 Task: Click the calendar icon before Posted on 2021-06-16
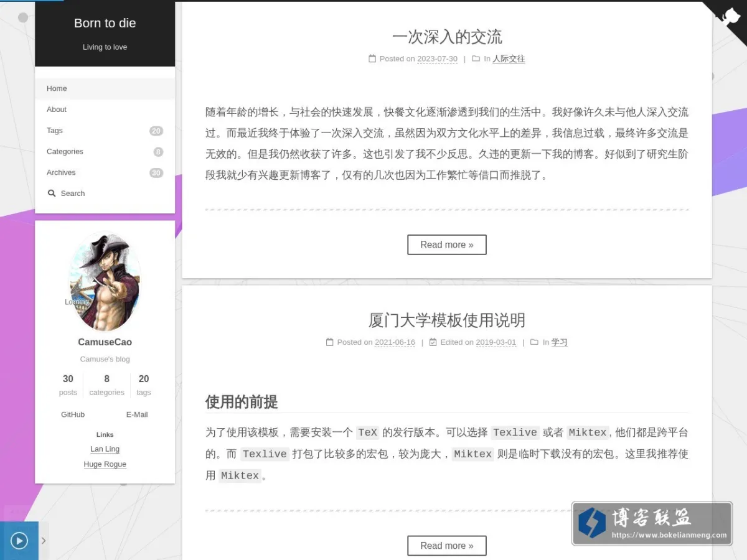(330, 342)
